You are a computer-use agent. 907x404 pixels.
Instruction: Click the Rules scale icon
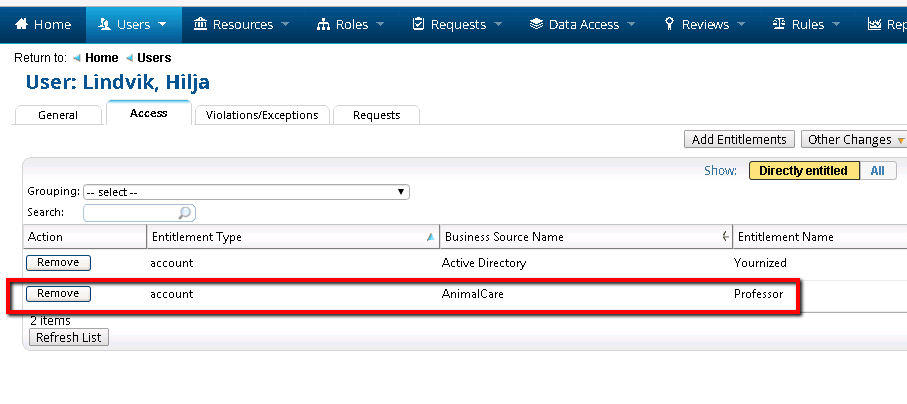(x=778, y=24)
